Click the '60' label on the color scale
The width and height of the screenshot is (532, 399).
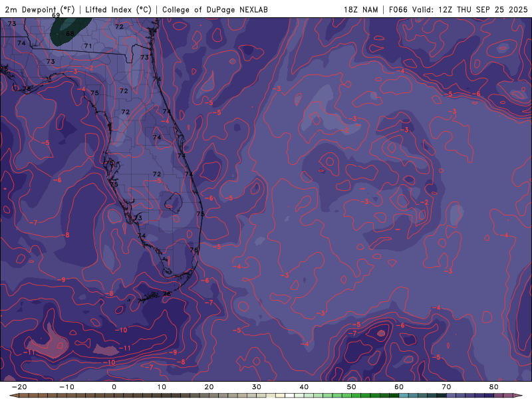(x=399, y=387)
